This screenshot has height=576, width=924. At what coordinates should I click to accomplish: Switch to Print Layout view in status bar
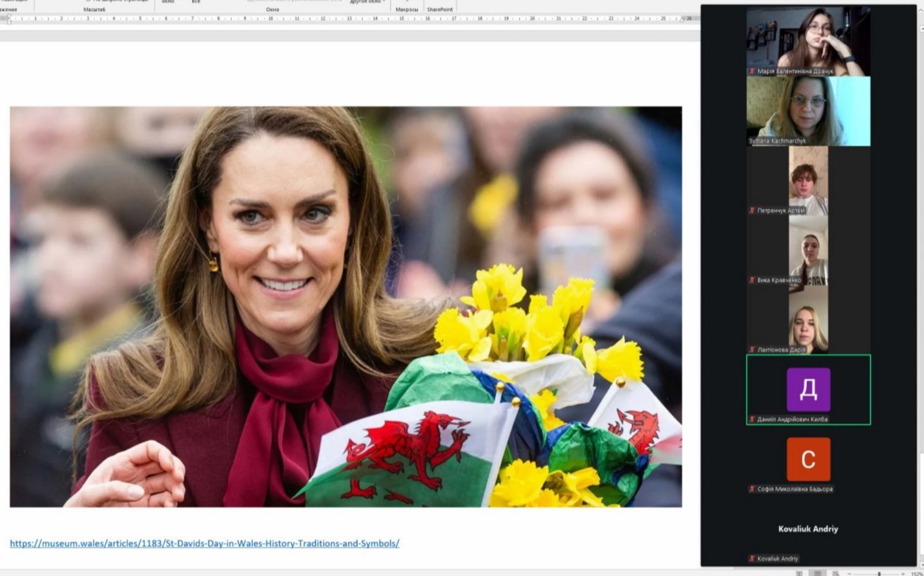point(817,573)
